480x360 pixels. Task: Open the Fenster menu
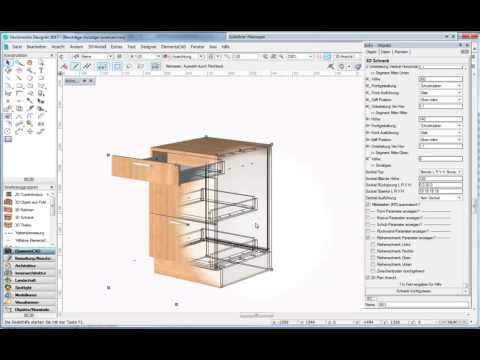pos(197,47)
